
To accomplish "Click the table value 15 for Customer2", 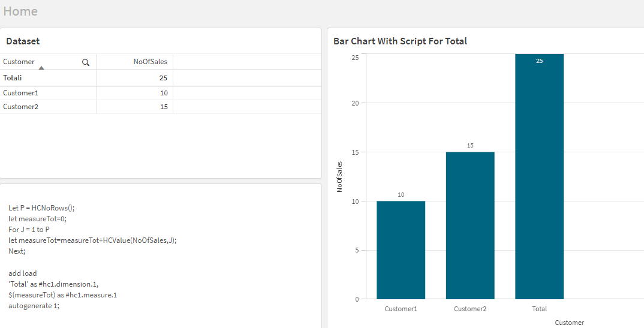I will [164, 107].
